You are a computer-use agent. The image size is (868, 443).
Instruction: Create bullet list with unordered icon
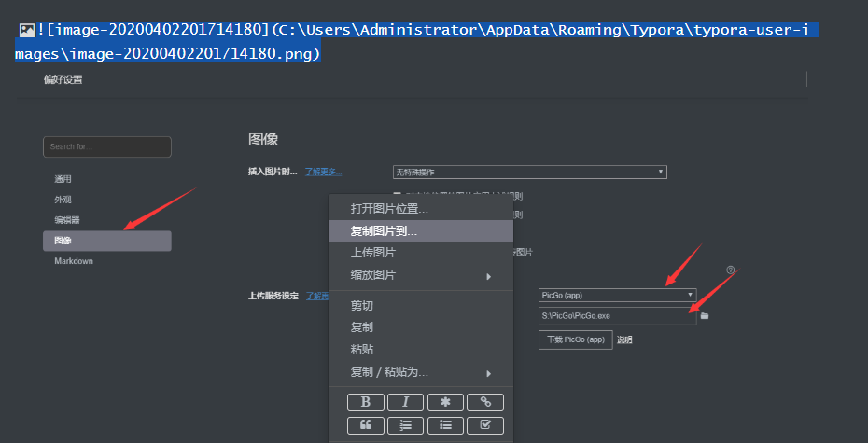445,425
